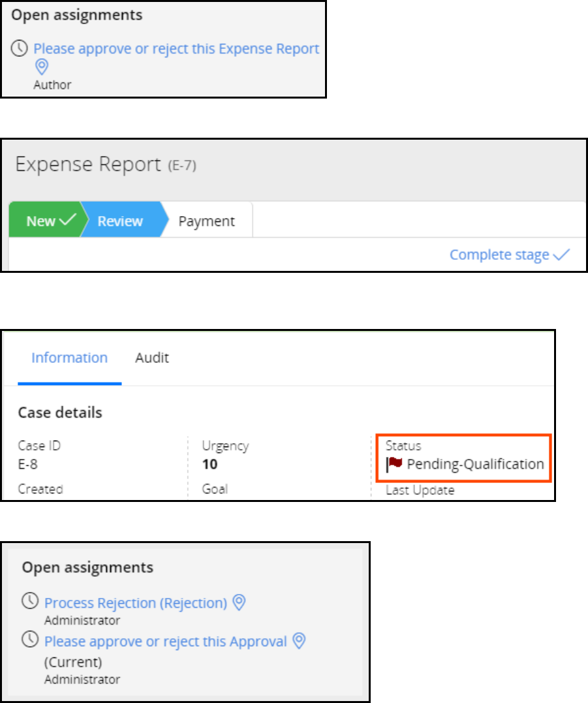Select the Payment stage
Image resolution: width=588 pixels, height=703 pixels.
coord(206,221)
